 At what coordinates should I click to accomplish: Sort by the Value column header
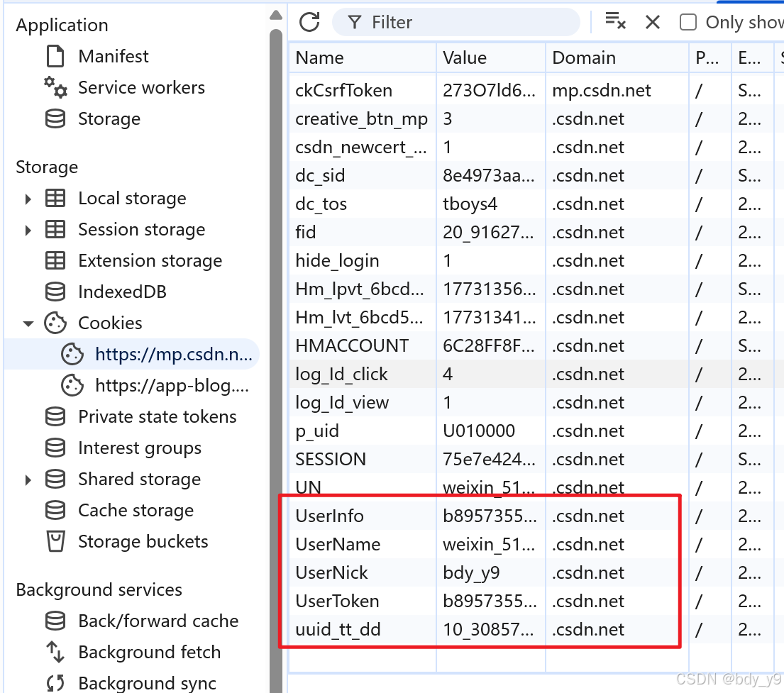pyautogui.click(x=490, y=58)
